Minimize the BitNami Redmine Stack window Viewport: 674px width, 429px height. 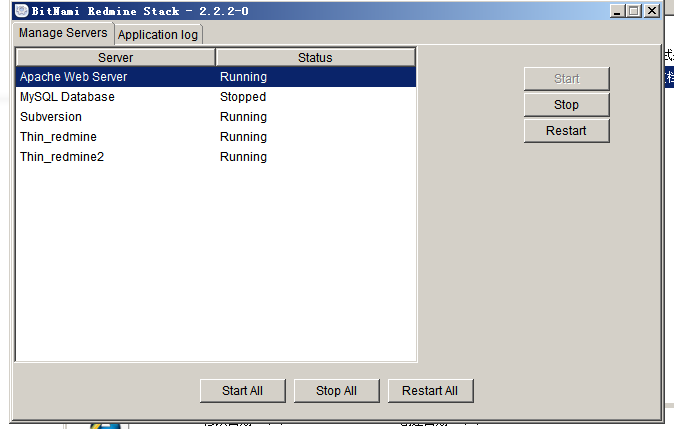[617, 11]
